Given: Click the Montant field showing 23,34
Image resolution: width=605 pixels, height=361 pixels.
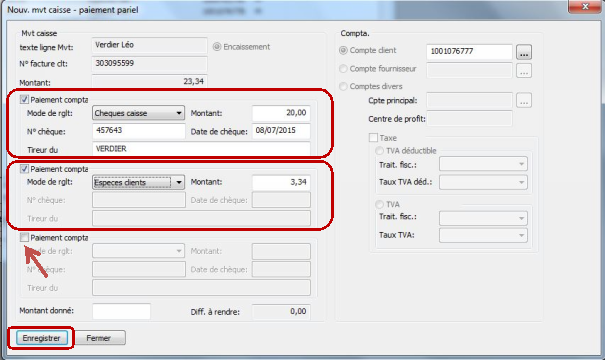Looking at the screenshot, I should click(150, 81).
